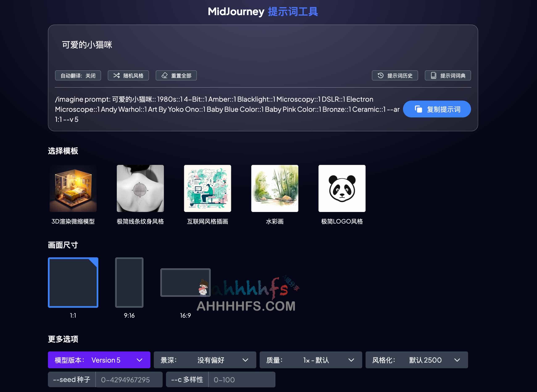This screenshot has width=537, height=392.
Task: Select the 9:16 portrait aspect ratio
Action: click(x=129, y=283)
